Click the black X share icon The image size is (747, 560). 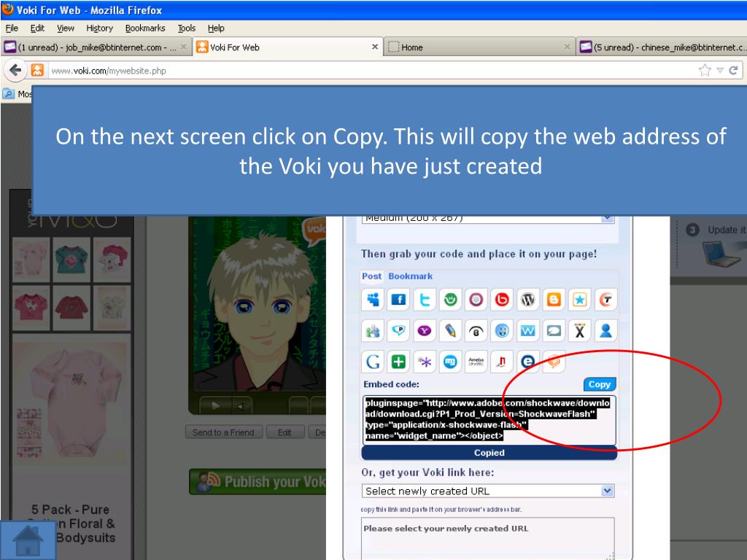tap(579, 330)
